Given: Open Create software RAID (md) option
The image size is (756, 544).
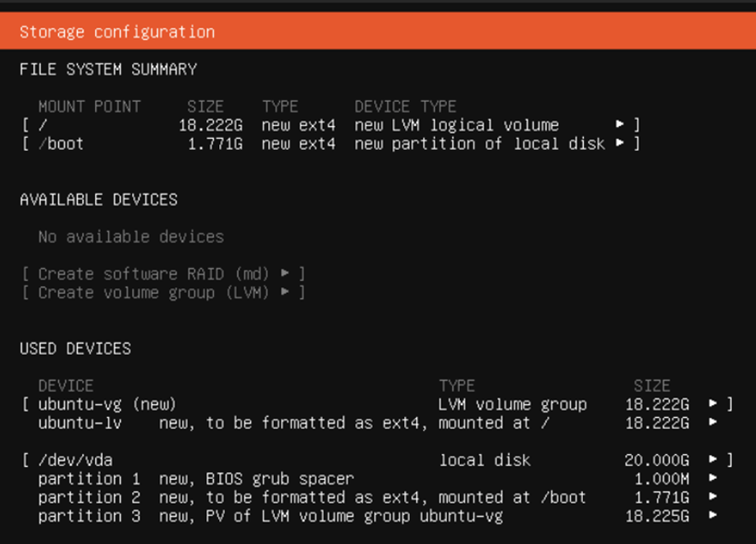Looking at the screenshot, I should tap(164, 274).
